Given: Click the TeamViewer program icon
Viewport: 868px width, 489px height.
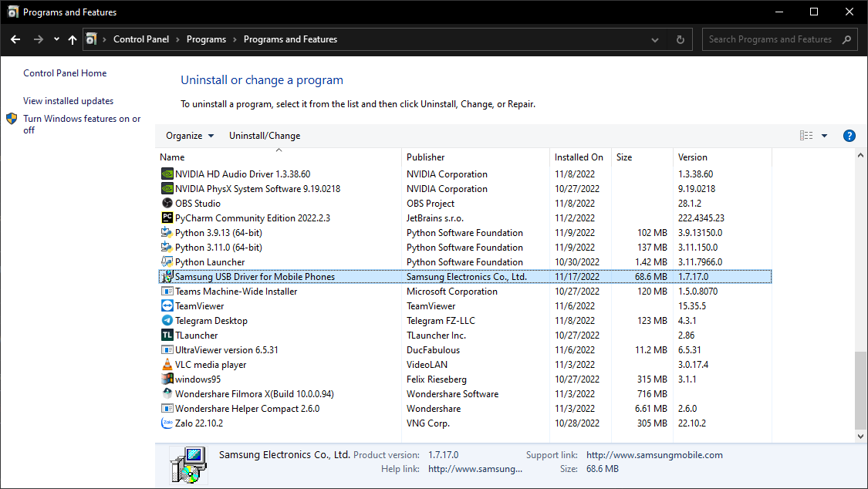Looking at the screenshot, I should (x=167, y=306).
